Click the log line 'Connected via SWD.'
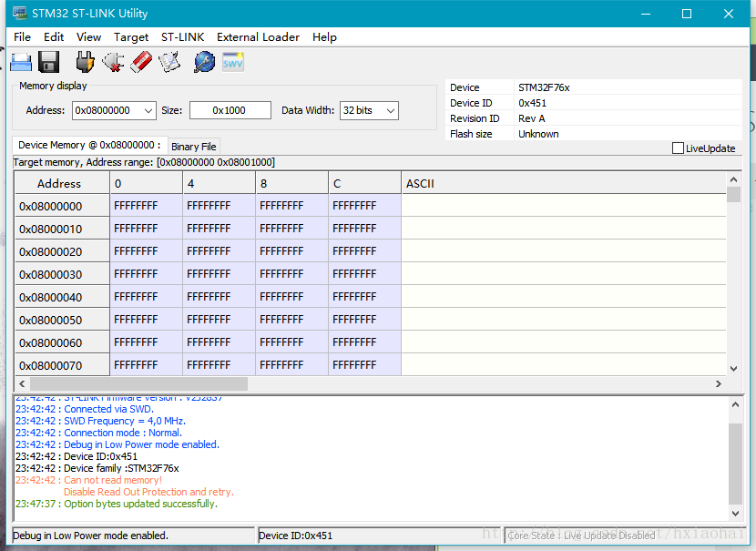 [85, 409]
